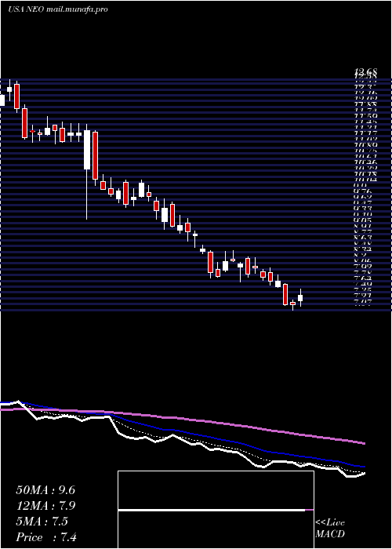392x549 pixels.
Task: Click the MACD indicator box
Action: pos(216,510)
